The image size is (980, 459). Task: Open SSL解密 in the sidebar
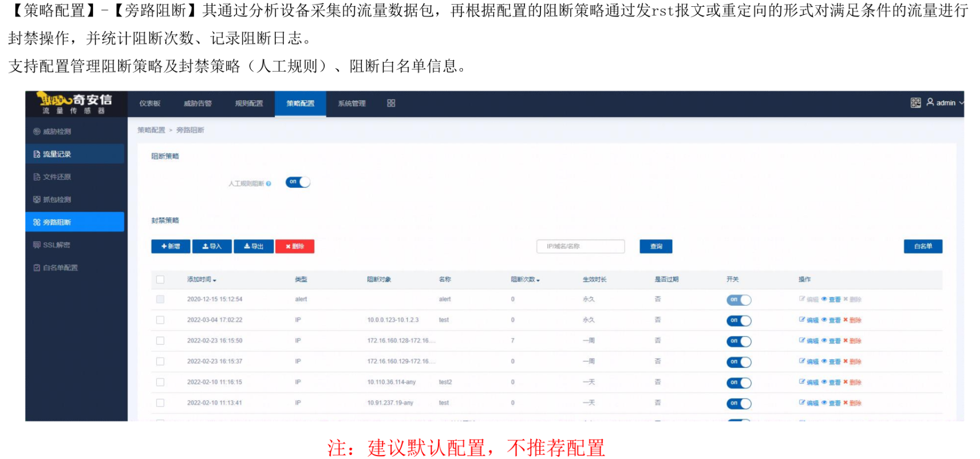75,245
